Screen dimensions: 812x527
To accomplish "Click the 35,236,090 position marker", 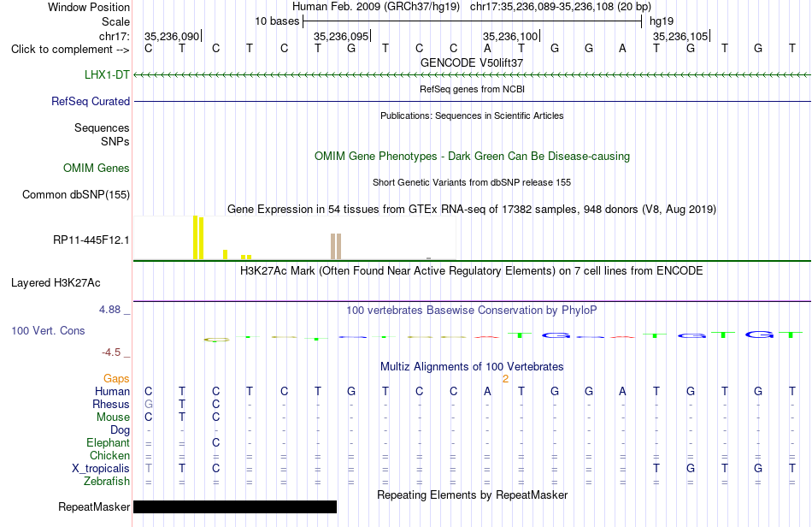I will click(173, 36).
